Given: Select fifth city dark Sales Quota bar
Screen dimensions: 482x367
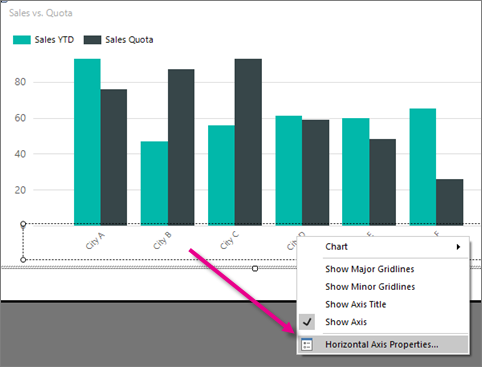Looking at the screenshot, I should pos(383,182).
